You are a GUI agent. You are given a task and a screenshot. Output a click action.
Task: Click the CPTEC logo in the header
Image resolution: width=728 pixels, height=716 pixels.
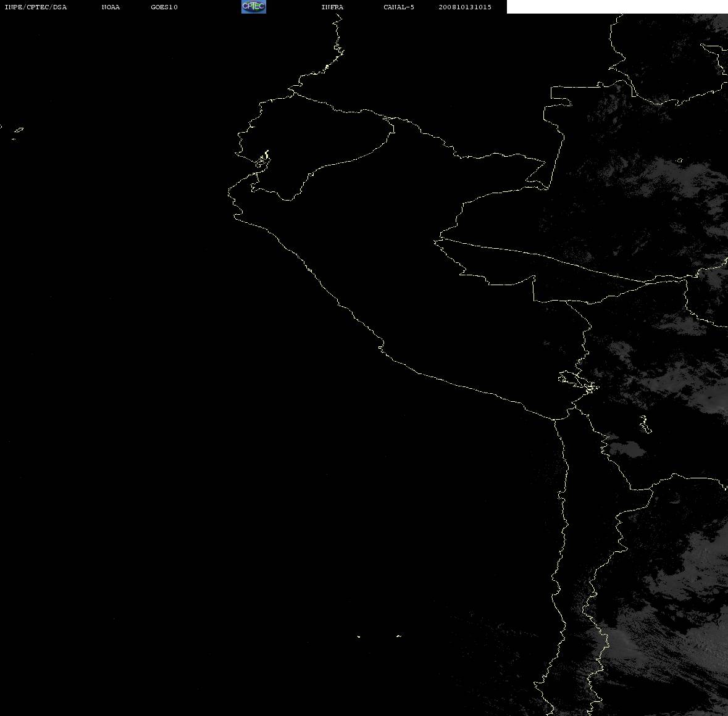coord(254,7)
